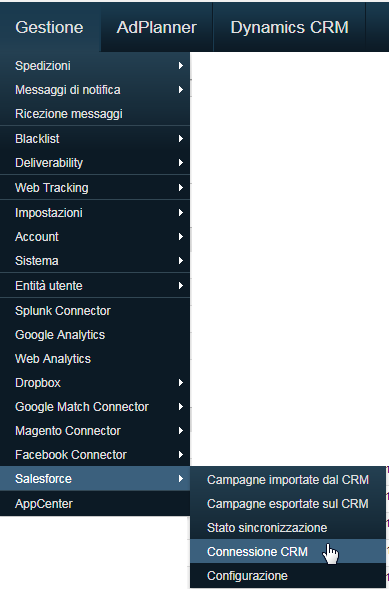The image size is (389, 589).
Task: Expand the Deliverability submenu
Action: pos(95,163)
